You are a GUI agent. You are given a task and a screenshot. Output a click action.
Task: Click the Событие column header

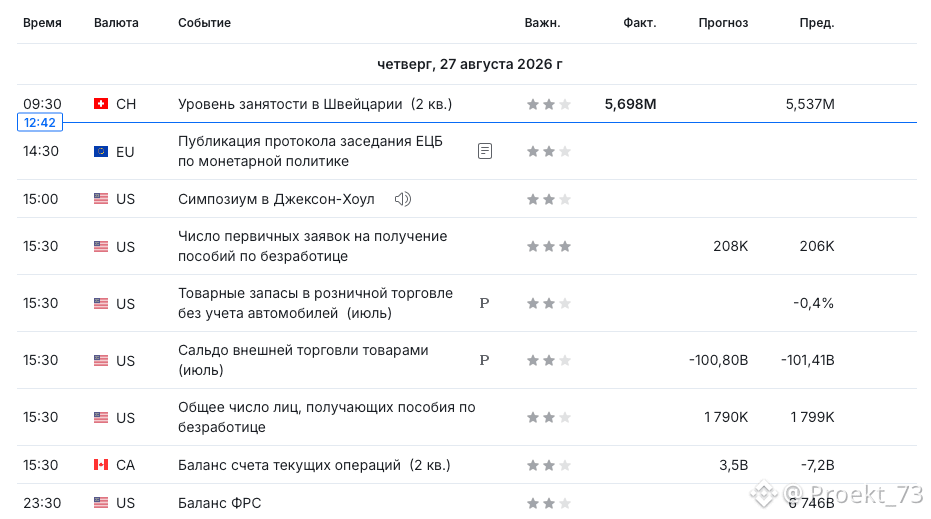pos(204,23)
